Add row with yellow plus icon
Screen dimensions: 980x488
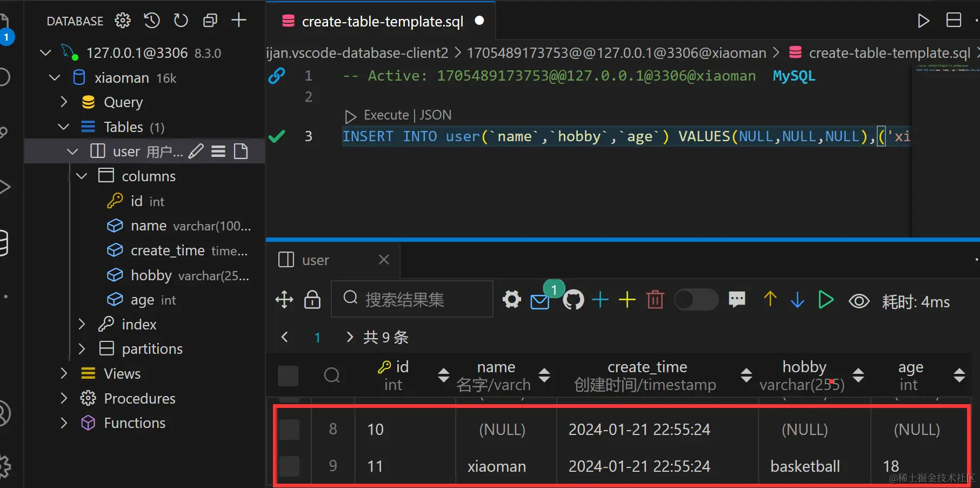(x=627, y=300)
